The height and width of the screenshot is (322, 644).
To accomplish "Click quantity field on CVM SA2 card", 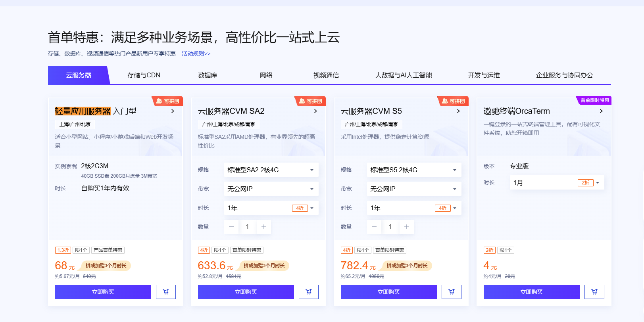I will [248, 227].
